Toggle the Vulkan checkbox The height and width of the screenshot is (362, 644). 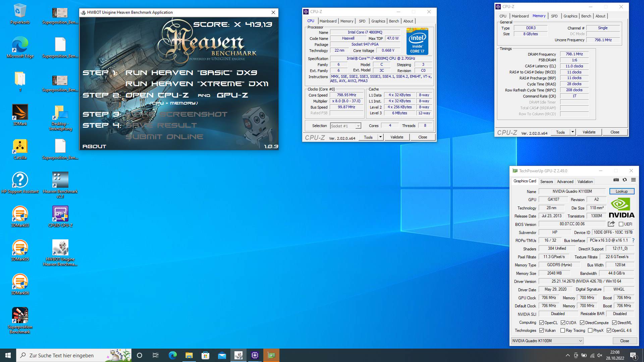tap(541, 330)
